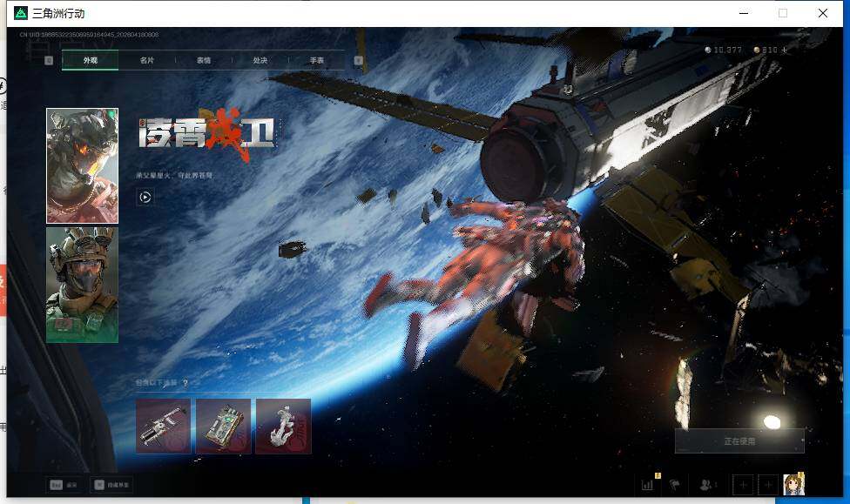Select the soldier with goggles skin thumbnail
850x504 pixels.
coord(83,285)
